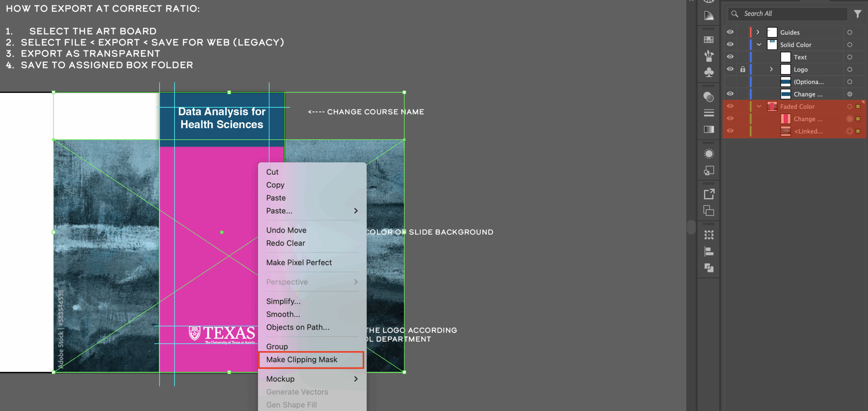Open the Brushes panel icon
The width and height of the screenshot is (868, 411).
[709, 56]
